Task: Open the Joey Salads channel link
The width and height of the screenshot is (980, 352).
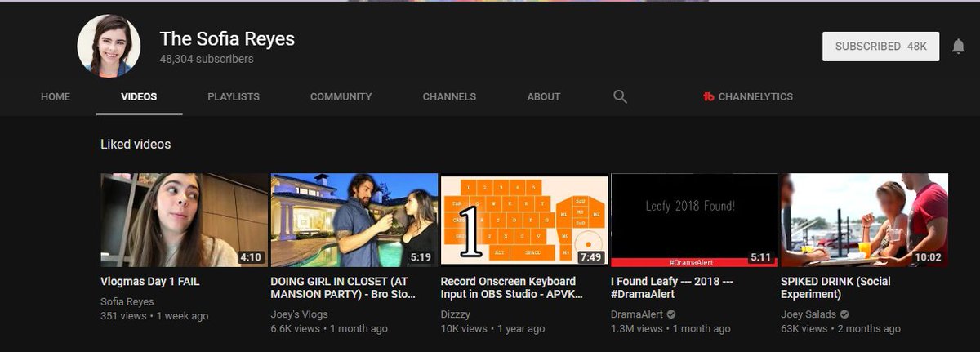Action: [x=808, y=314]
